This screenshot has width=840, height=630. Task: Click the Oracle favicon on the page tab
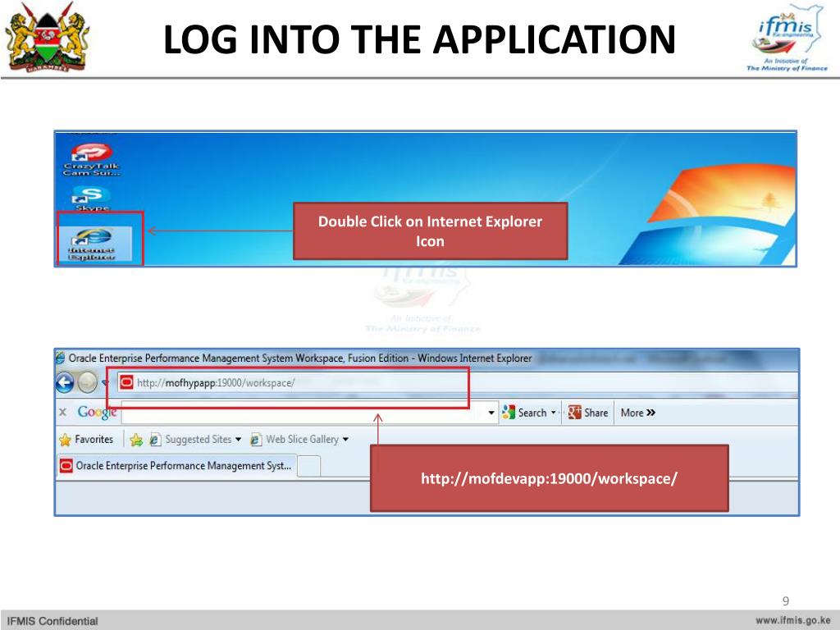(x=66, y=466)
